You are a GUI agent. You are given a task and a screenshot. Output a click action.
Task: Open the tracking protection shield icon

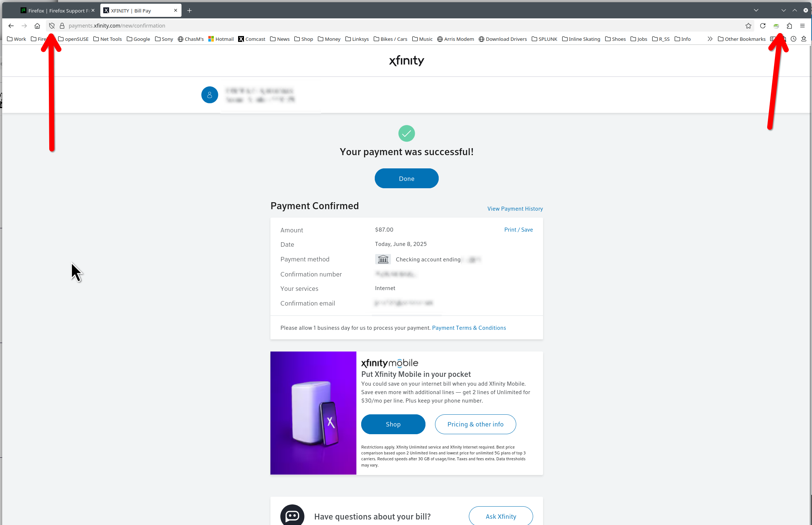click(x=52, y=26)
